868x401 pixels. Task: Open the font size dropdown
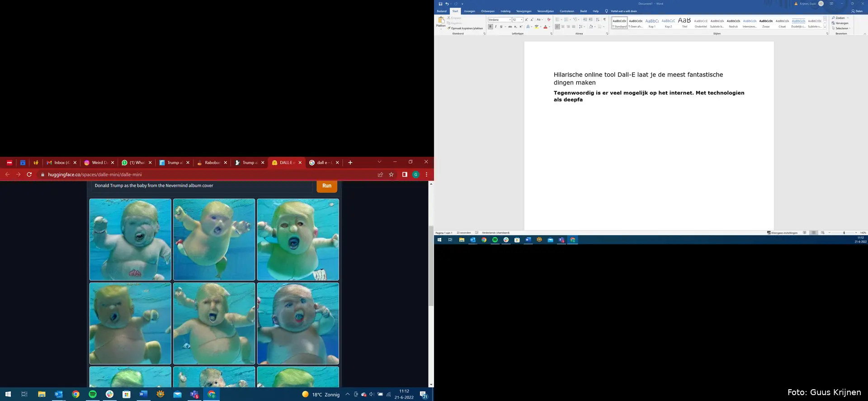click(522, 19)
